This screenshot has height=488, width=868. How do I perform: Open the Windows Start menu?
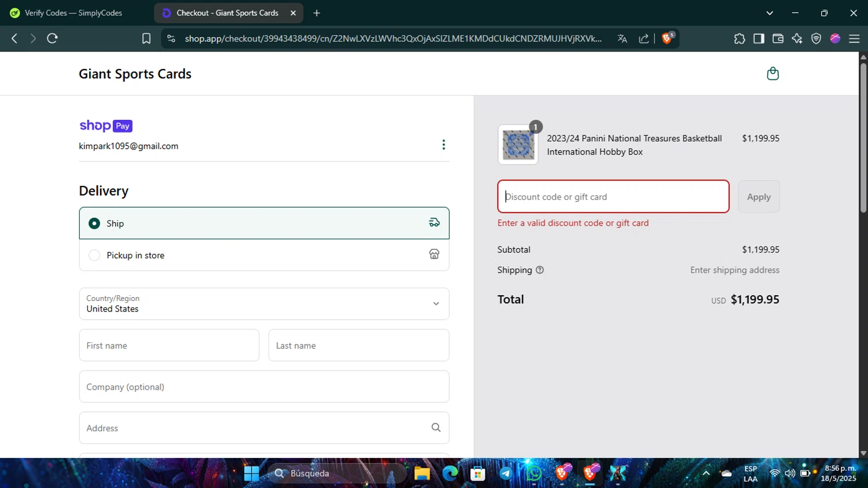point(251,474)
